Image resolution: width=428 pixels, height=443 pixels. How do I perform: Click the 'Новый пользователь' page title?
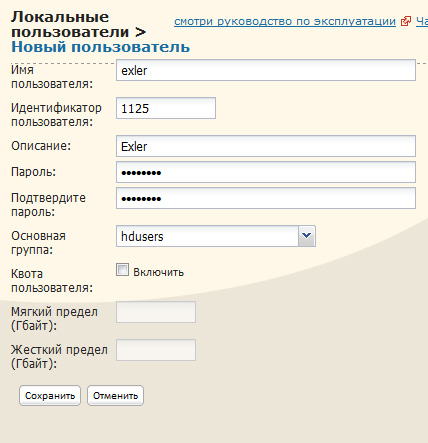[101, 47]
